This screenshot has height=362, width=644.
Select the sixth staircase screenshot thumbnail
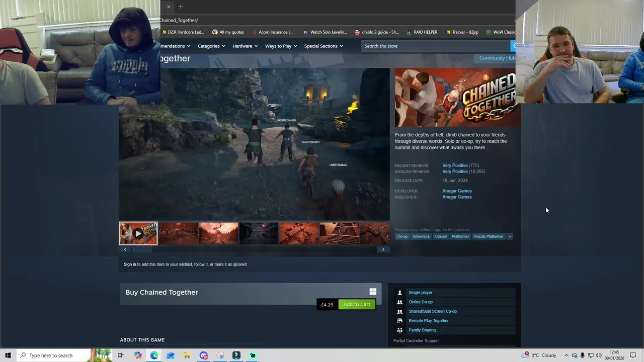click(339, 233)
